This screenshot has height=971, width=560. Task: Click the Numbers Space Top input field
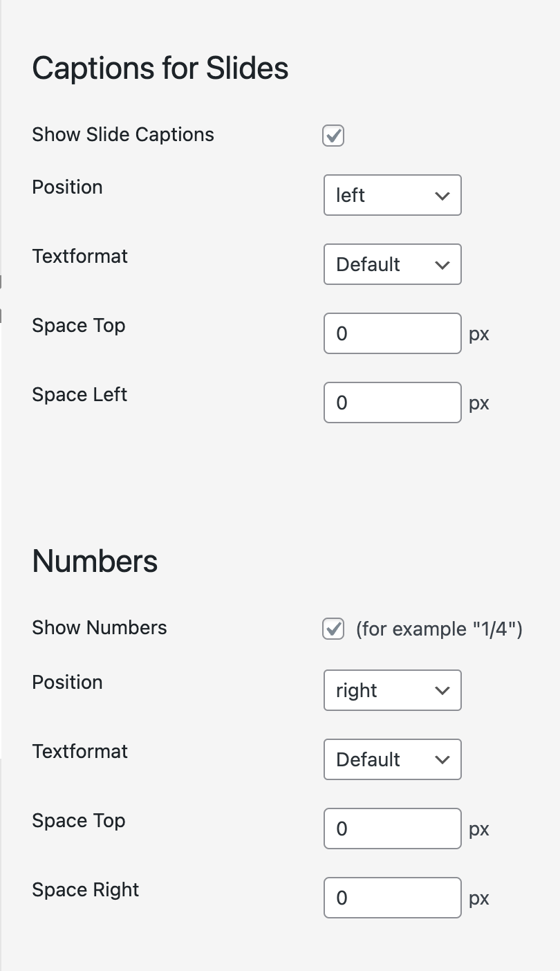click(x=392, y=829)
